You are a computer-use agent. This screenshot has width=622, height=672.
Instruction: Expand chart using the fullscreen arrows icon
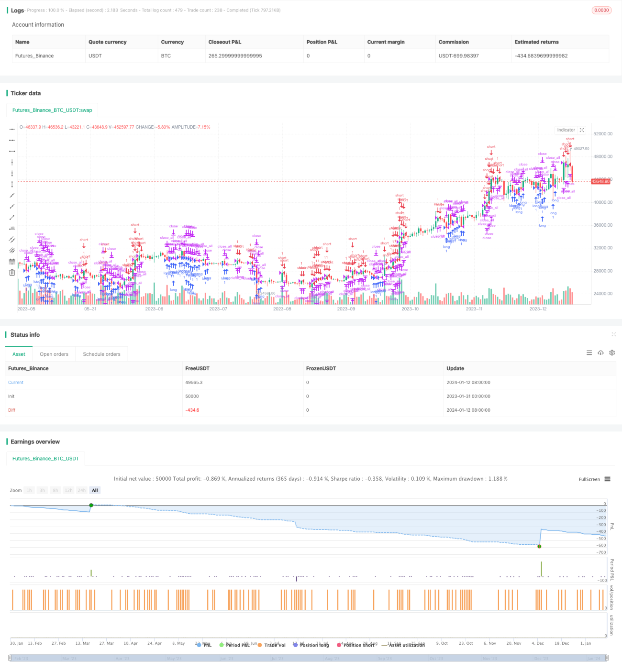pyautogui.click(x=582, y=130)
